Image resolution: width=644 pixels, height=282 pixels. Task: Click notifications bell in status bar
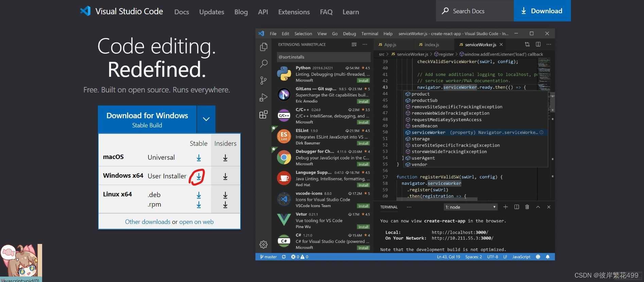pos(547,257)
